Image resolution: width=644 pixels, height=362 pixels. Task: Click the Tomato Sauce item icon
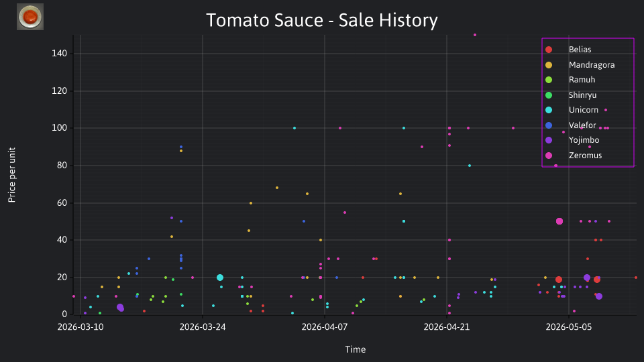[x=30, y=17]
